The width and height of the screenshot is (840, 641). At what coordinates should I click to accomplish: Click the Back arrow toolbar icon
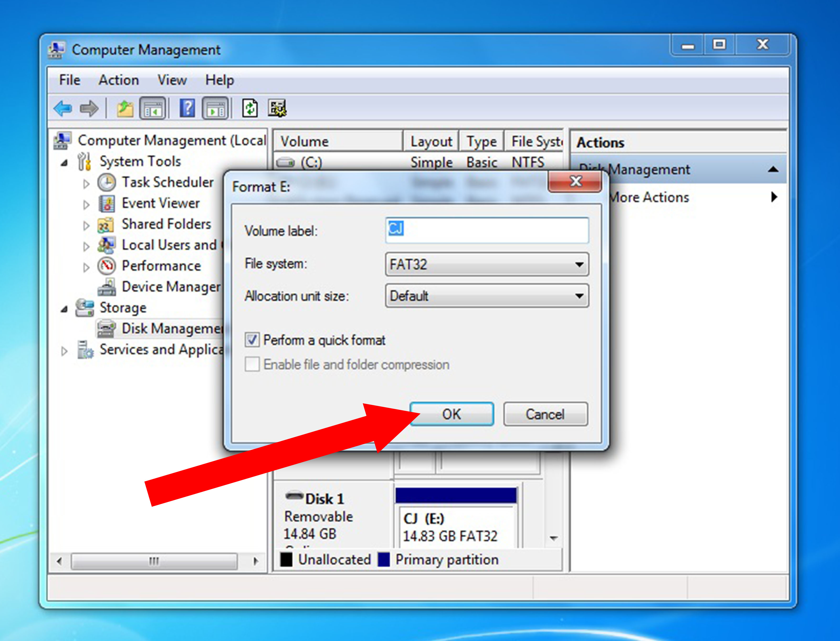[x=63, y=109]
